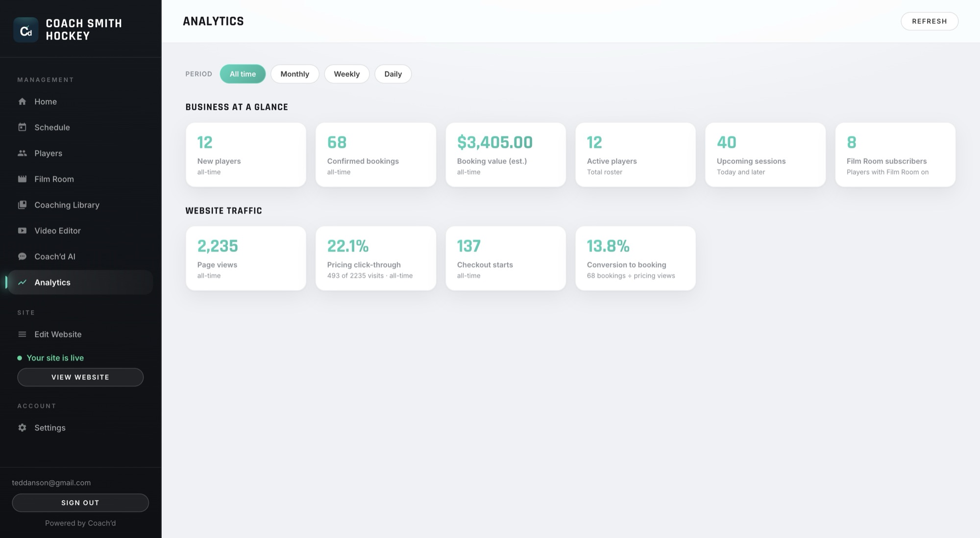Switch period to Weekly
This screenshot has width=980, height=538.
pyautogui.click(x=347, y=74)
